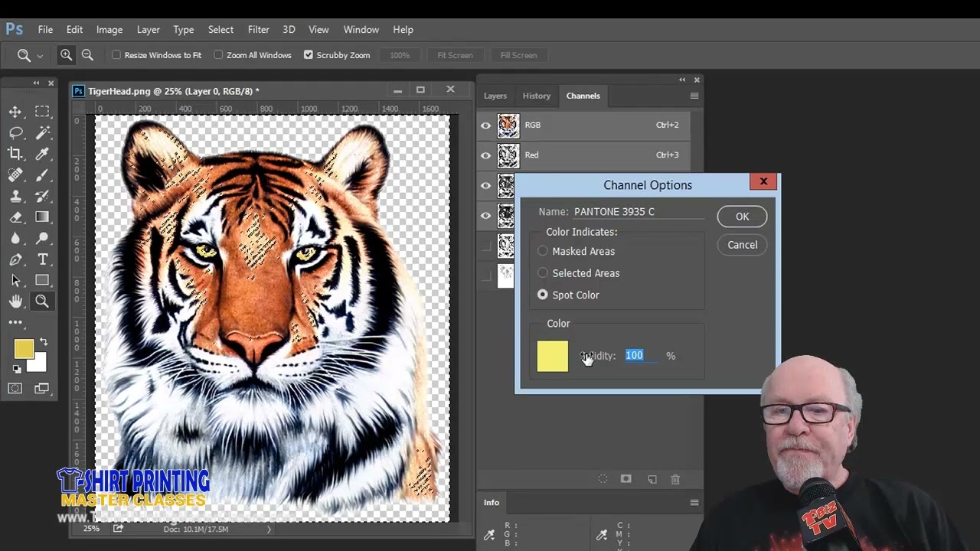980x551 pixels.
Task: Select the Path Selection tool
Action: 15,280
